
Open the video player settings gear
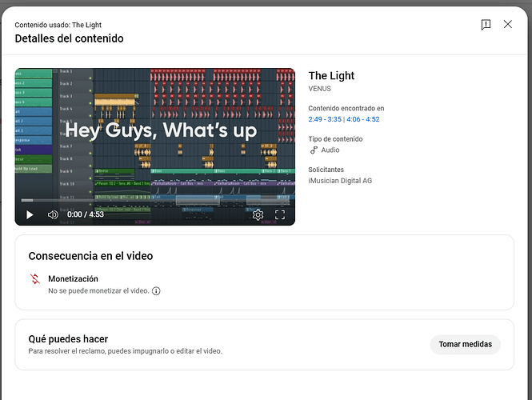[258, 214]
